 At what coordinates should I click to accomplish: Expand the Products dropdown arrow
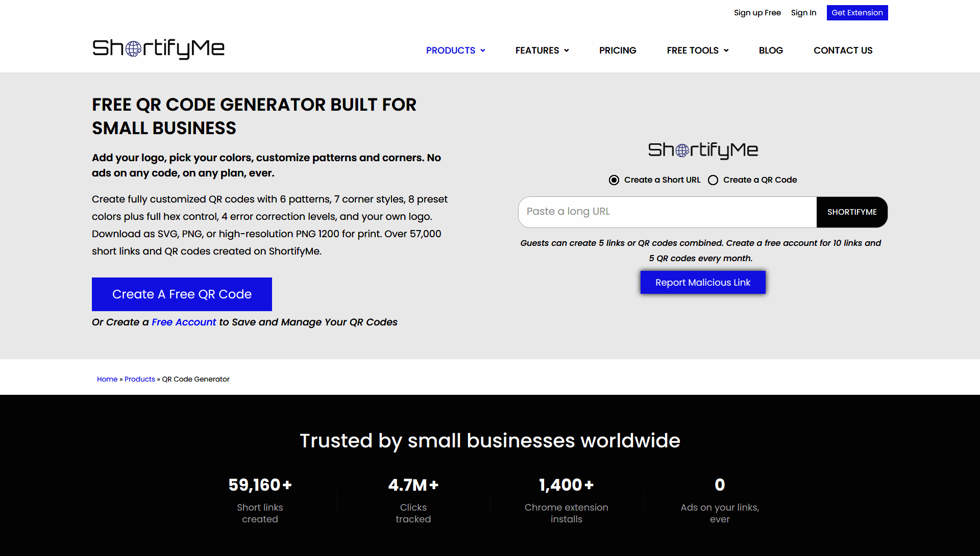[483, 50]
